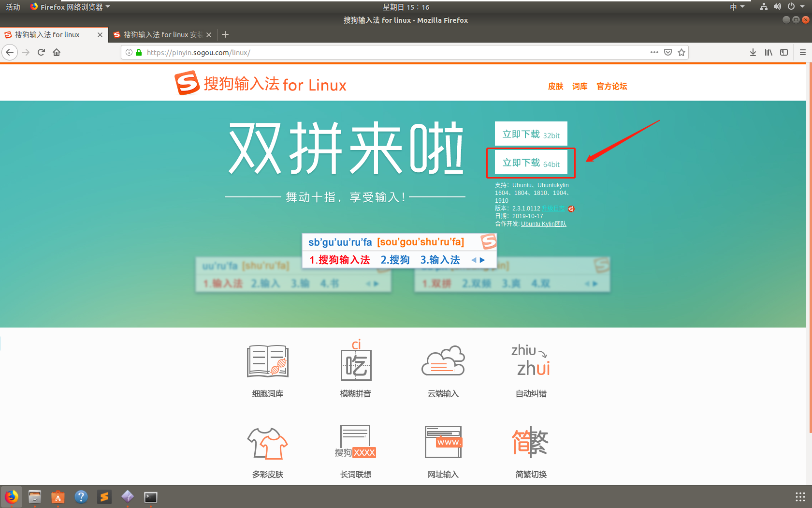Image resolution: width=812 pixels, height=508 pixels.
Task: Switch to the 搜狗输入法 for linux 安装 tab
Action: (x=162, y=35)
